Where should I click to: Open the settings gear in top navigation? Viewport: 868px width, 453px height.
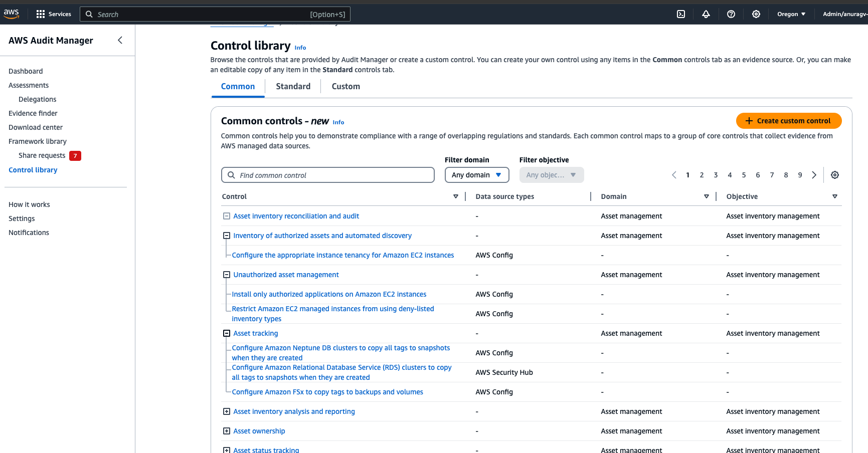(756, 14)
